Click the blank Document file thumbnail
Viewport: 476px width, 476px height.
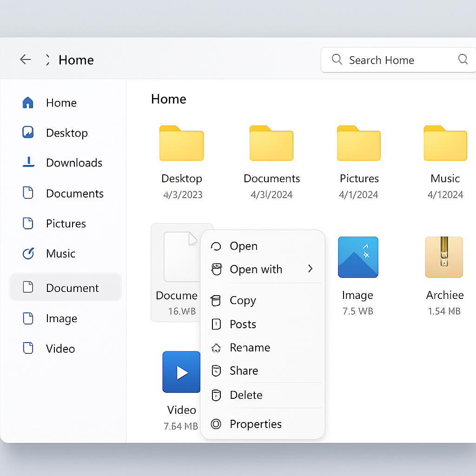182,257
